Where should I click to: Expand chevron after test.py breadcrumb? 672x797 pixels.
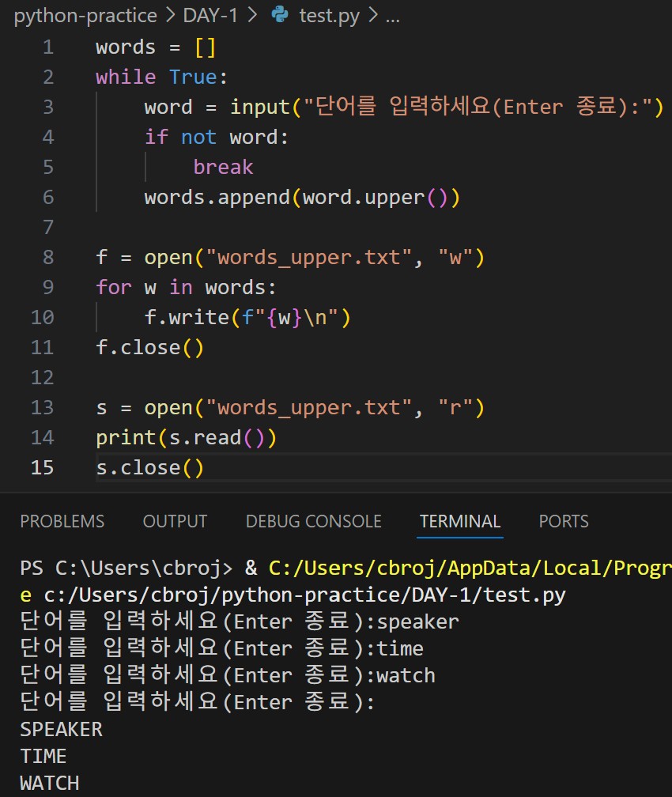click(x=373, y=16)
